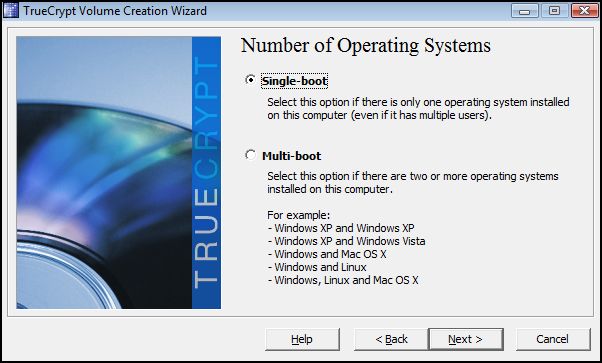602x363 pixels.
Task: Click the bold Single-boot label text
Action: [x=294, y=81]
